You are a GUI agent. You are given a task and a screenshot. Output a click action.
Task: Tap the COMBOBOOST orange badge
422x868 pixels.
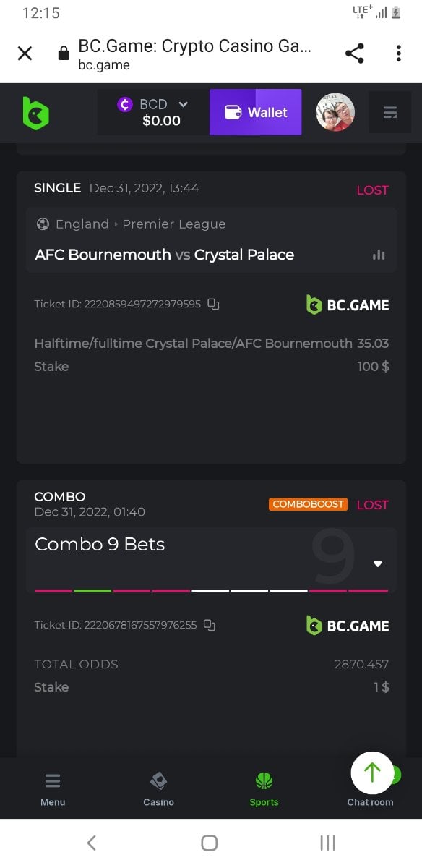click(309, 504)
